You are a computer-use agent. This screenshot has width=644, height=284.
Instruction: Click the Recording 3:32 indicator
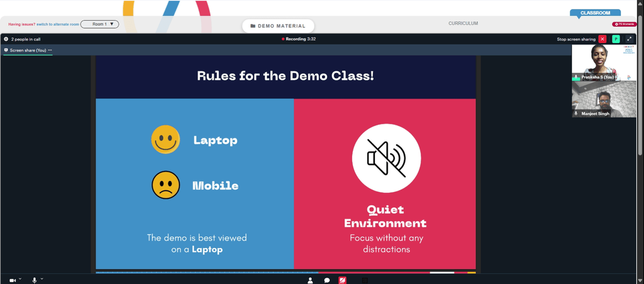pos(299,39)
